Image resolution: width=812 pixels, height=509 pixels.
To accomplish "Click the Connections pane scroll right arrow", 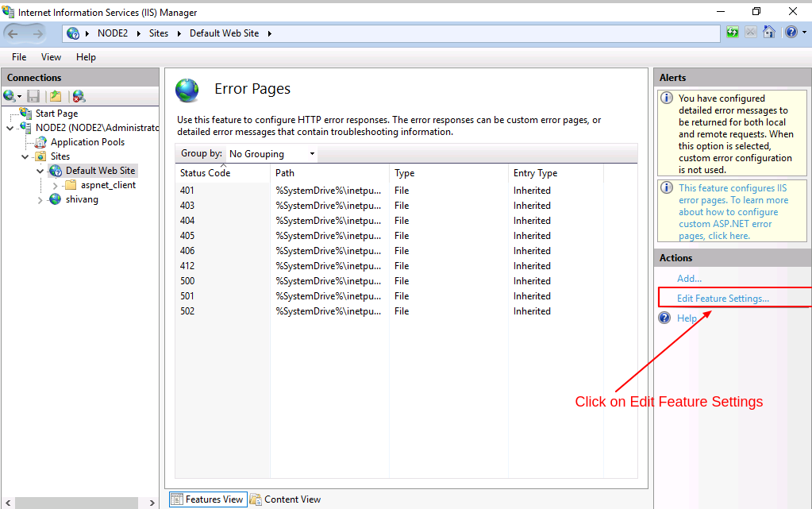I will [152, 503].
